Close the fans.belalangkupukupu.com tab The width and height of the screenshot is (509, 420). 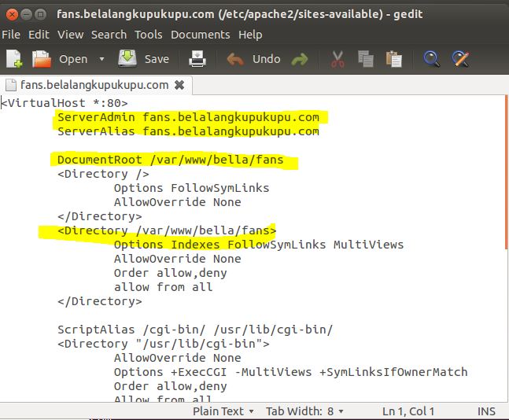coord(179,85)
